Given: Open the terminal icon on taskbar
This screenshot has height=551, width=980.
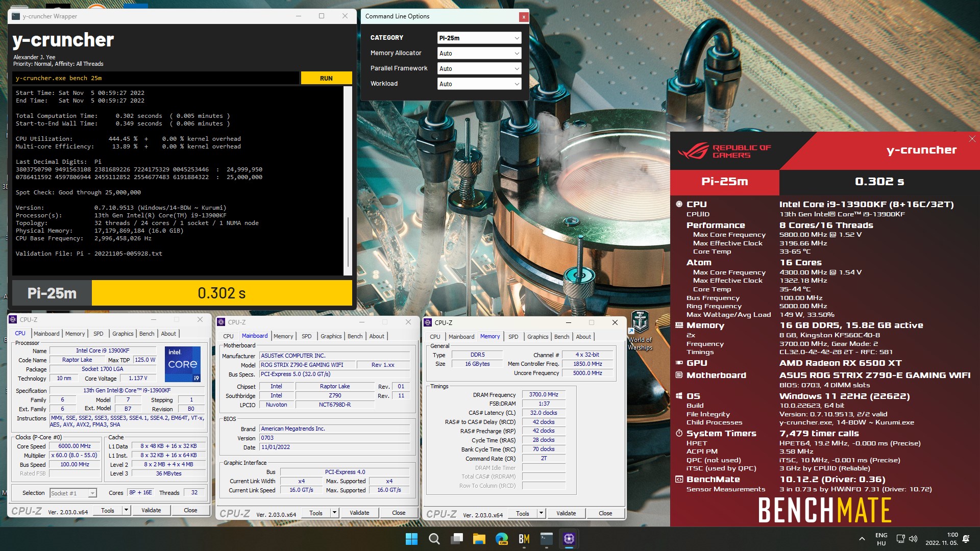Looking at the screenshot, I should coord(547,539).
